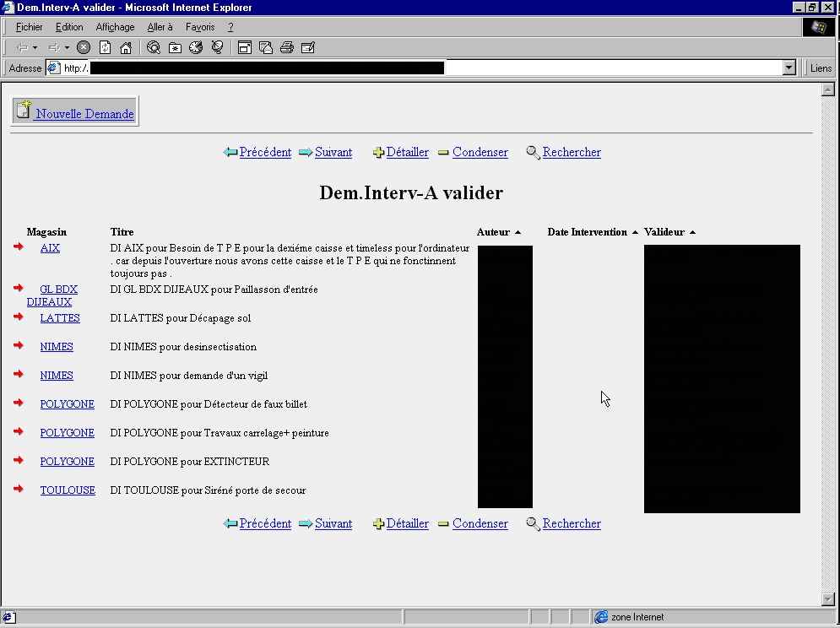Click the Internet zone globe icon in status bar
Viewport: 840px width, 628px height.
pyautogui.click(x=601, y=617)
